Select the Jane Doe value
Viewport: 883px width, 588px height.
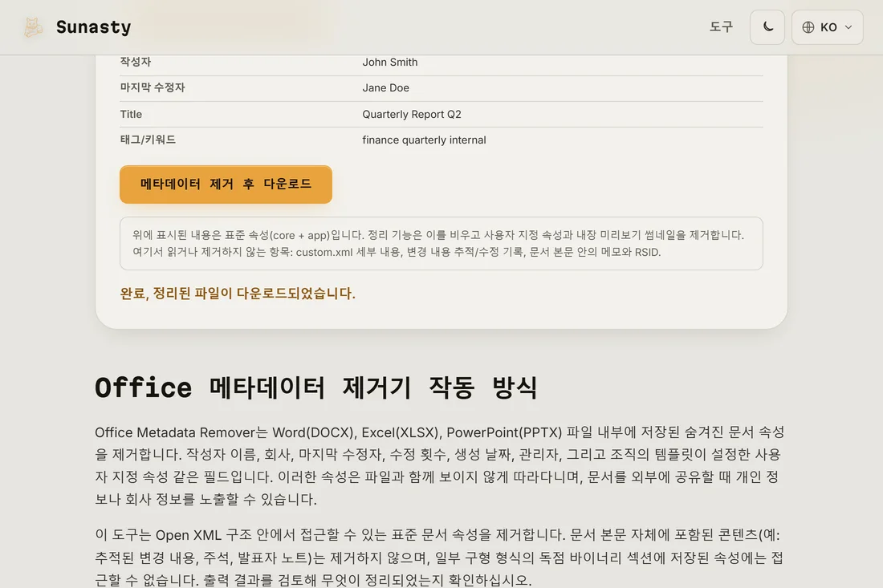coord(386,87)
